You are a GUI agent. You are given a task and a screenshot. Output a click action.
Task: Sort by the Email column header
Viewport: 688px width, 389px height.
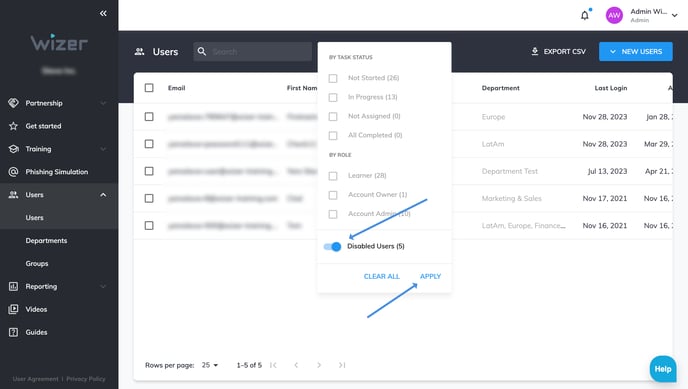click(176, 88)
